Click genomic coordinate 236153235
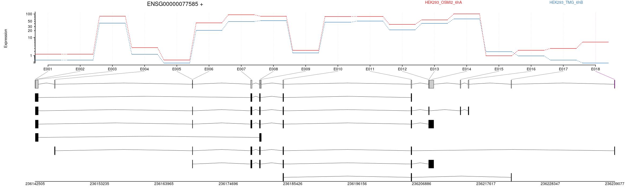644x188 pixels. (100, 184)
